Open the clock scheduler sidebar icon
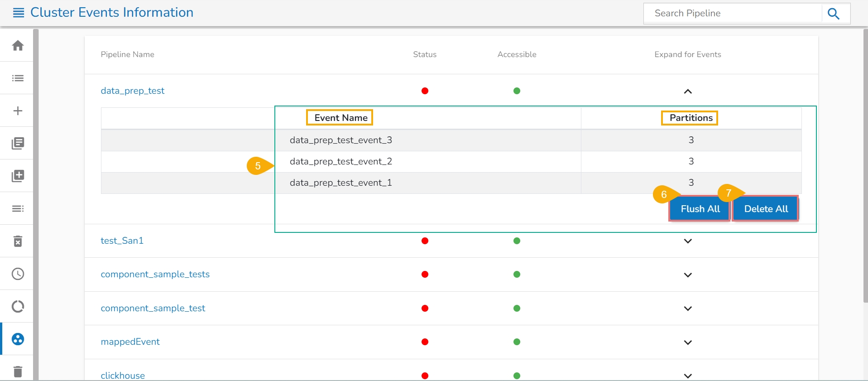The height and width of the screenshot is (381, 868). tap(18, 274)
